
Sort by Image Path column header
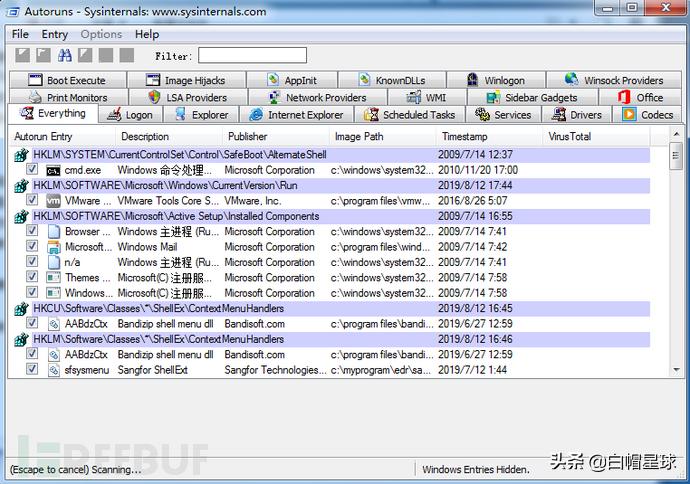(383, 137)
